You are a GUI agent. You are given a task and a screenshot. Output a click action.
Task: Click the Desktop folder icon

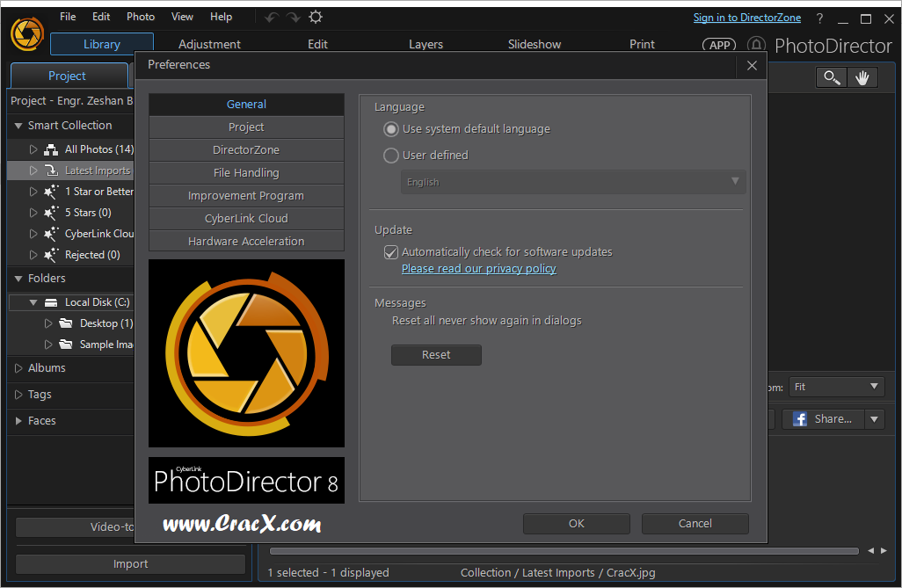pyautogui.click(x=66, y=323)
